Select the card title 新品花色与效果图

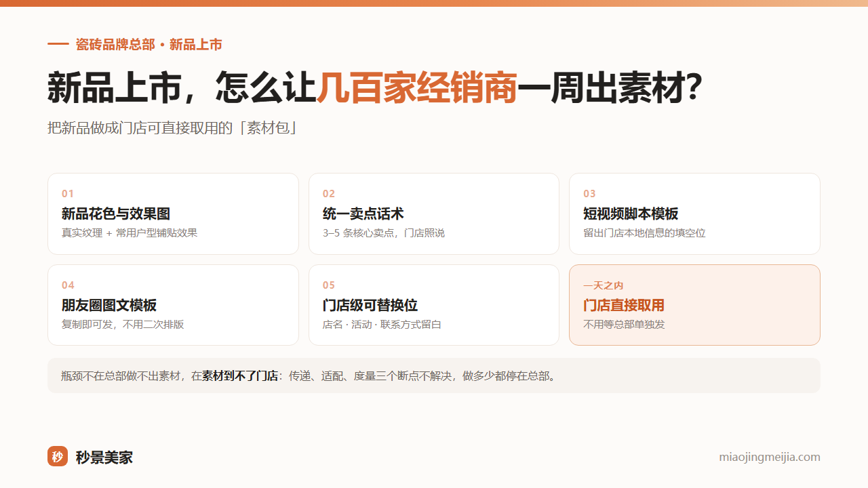[116, 213]
